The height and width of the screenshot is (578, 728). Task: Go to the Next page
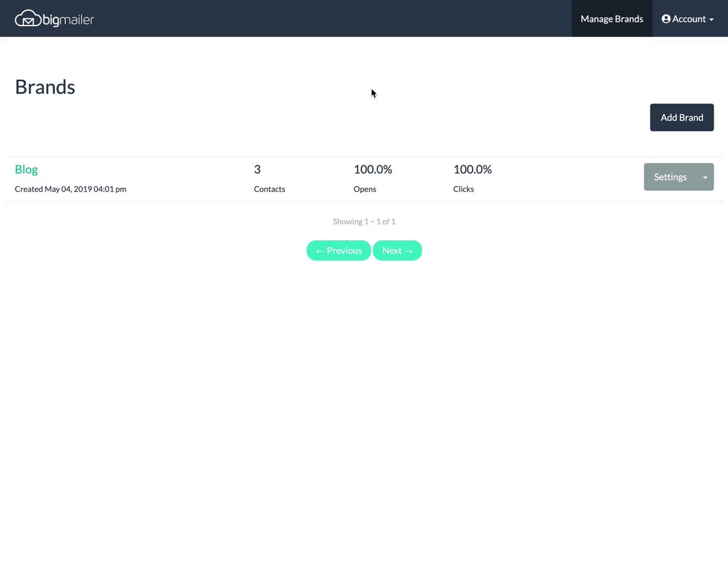click(397, 250)
